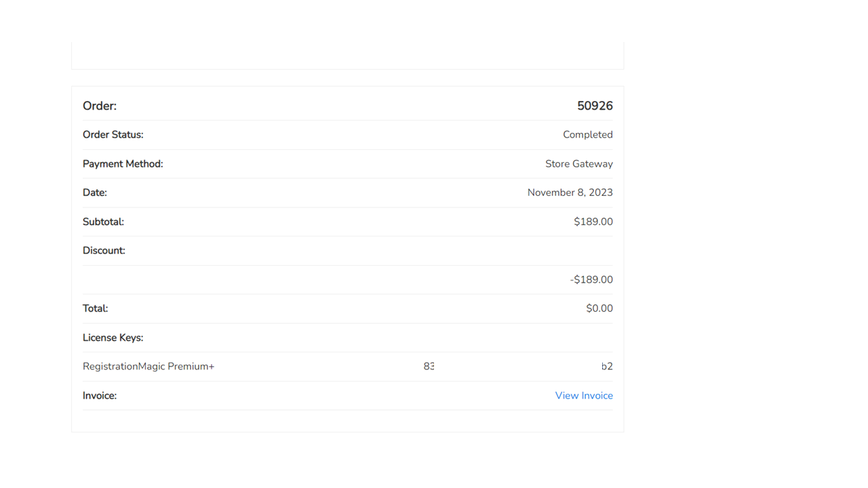Click the order number 50926
This screenshot has height=488, width=868.
(x=595, y=106)
